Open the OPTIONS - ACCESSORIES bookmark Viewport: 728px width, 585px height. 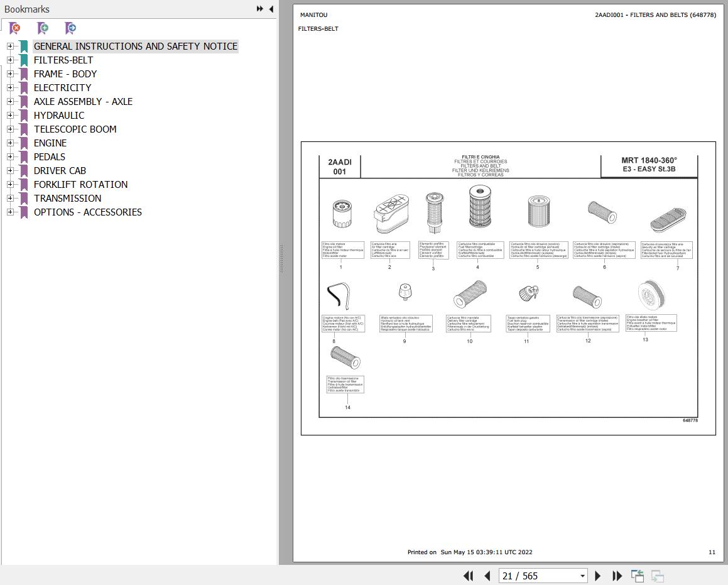point(88,212)
